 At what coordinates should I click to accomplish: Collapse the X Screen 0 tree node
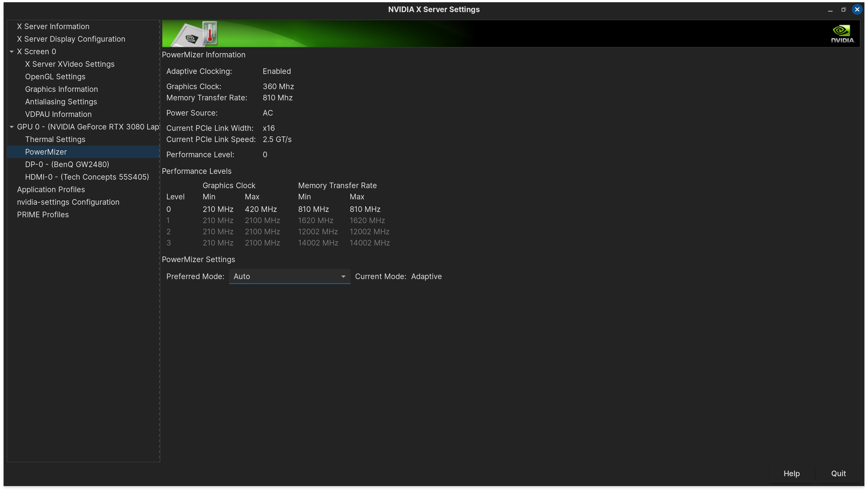tap(11, 52)
